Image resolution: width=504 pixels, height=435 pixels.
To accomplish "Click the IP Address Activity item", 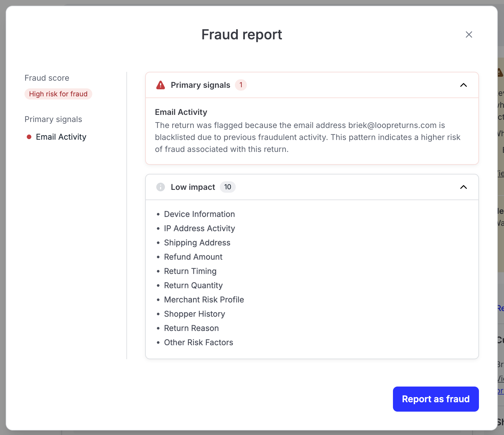I will click(x=199, y=228).
